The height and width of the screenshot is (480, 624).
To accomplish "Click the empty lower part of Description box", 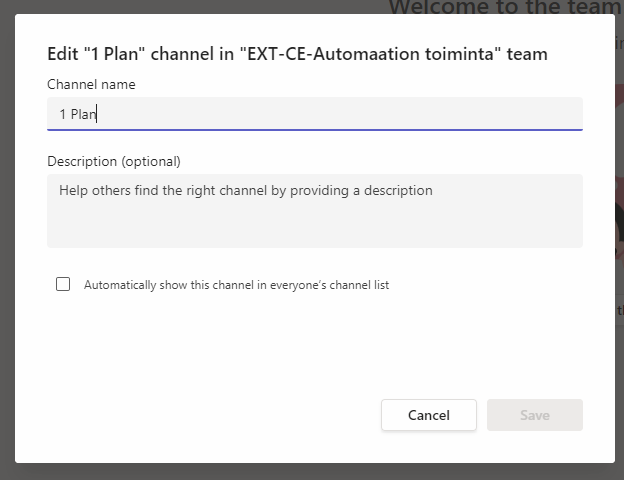I will click(x=315, y=227).
